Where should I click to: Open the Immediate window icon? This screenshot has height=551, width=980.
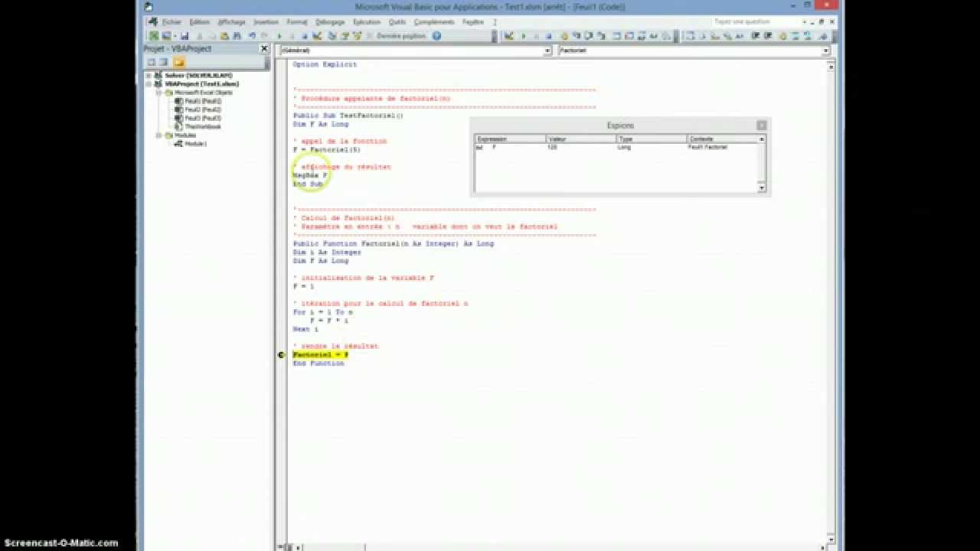pos(629,36)
